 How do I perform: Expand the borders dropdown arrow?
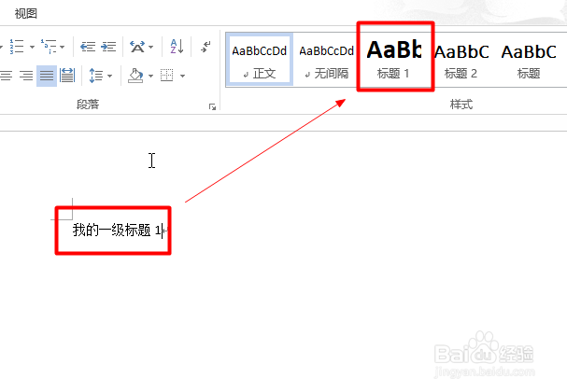[x=182, y=76]
